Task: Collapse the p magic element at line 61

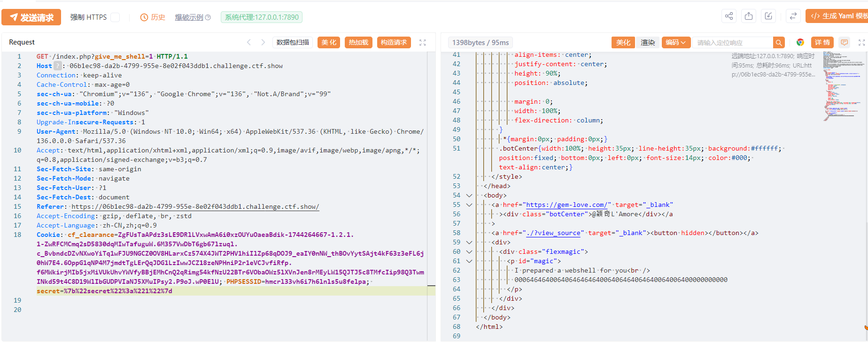Action: 469,261
